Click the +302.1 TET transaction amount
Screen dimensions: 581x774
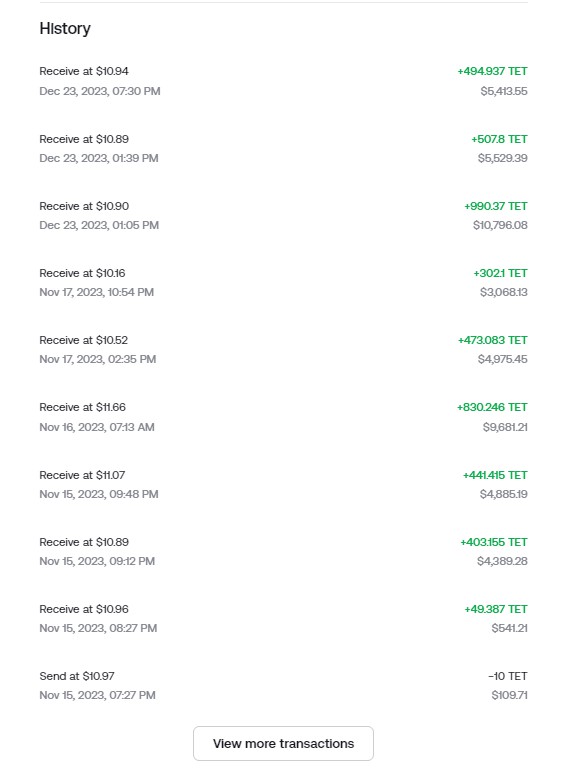(500, 273)
